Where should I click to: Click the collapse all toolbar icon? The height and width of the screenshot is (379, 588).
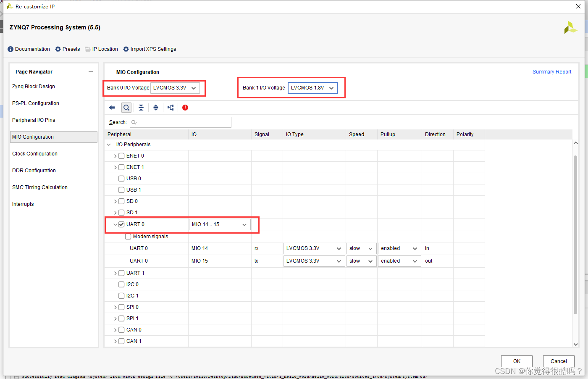click(141, 108)
